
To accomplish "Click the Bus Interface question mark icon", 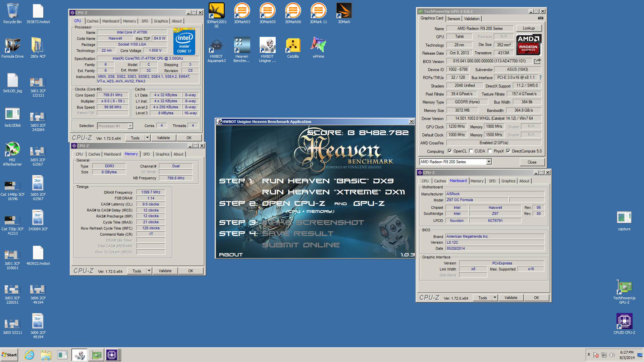I will [x=540, y=77].
